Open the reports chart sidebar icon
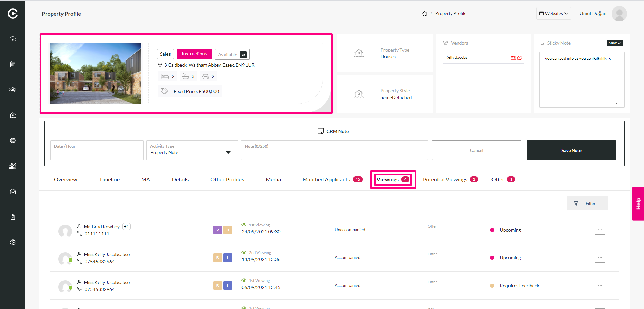 [x=13, y=166]
